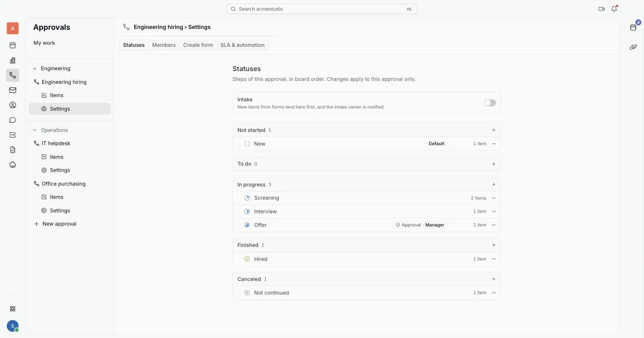Open more options for Hired status

pos(494,259)
